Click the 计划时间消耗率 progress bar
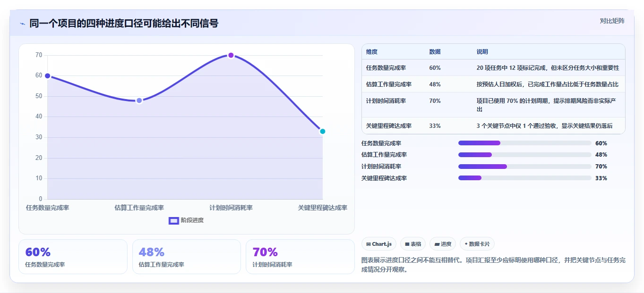 pos(524,167)
